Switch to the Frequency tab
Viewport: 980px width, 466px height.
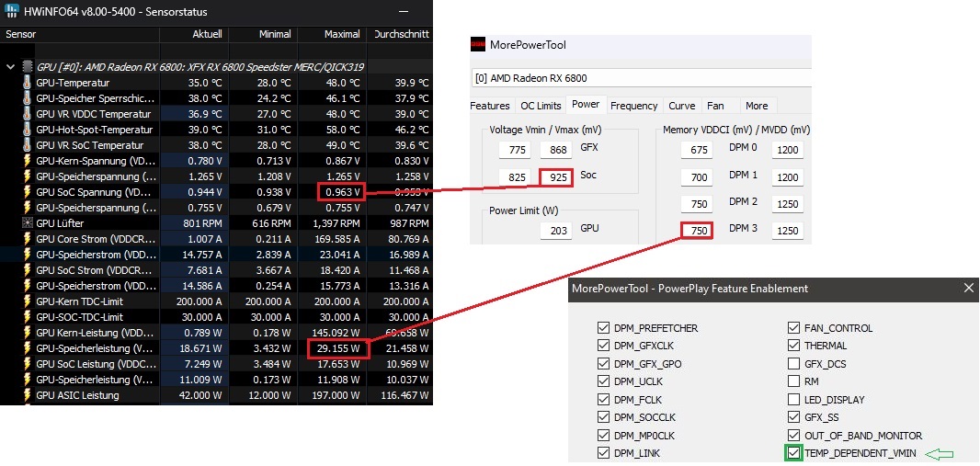[633, 106]
